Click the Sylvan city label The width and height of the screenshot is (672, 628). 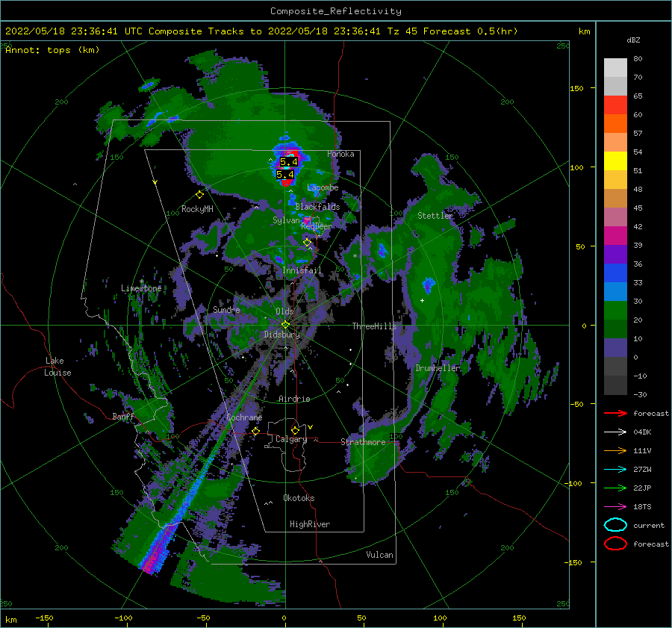point(286,220)
